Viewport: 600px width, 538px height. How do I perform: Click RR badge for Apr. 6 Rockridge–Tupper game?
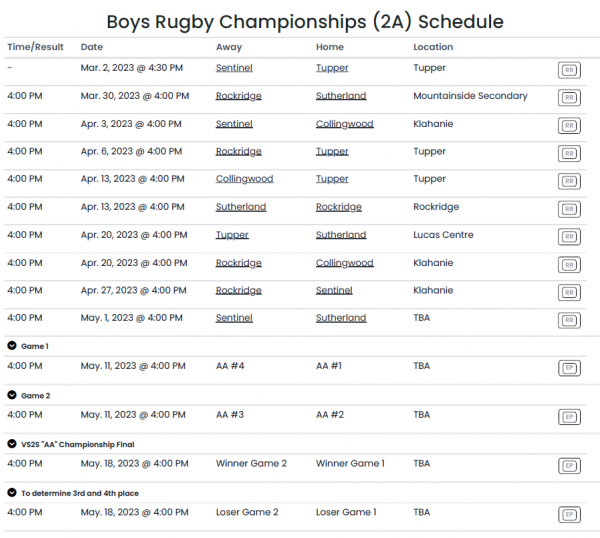569,153
